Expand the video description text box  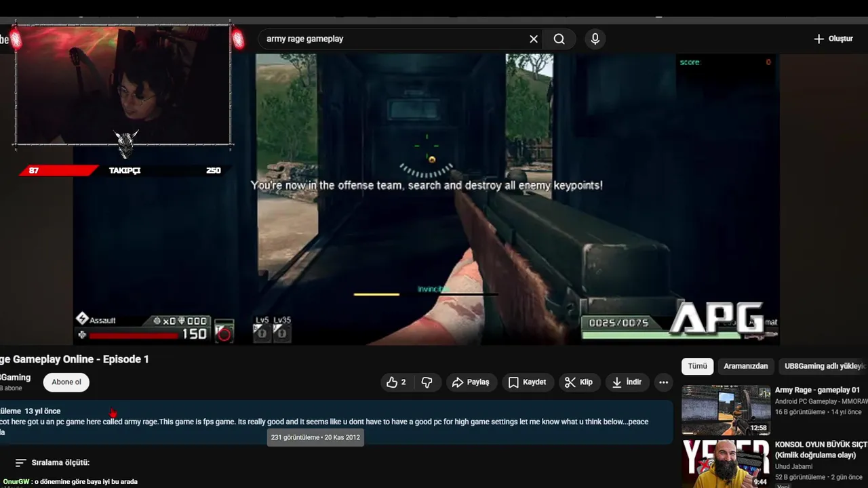tap(336, 422)
